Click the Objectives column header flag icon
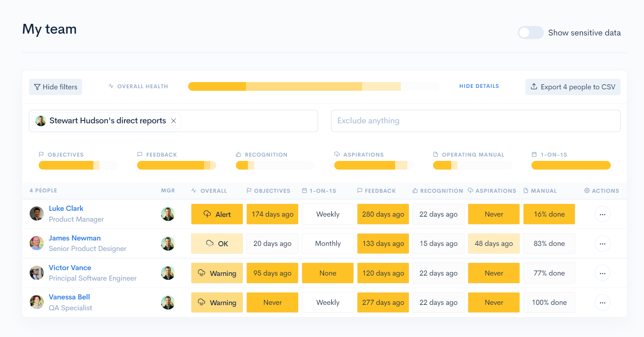 pos(249,191)
